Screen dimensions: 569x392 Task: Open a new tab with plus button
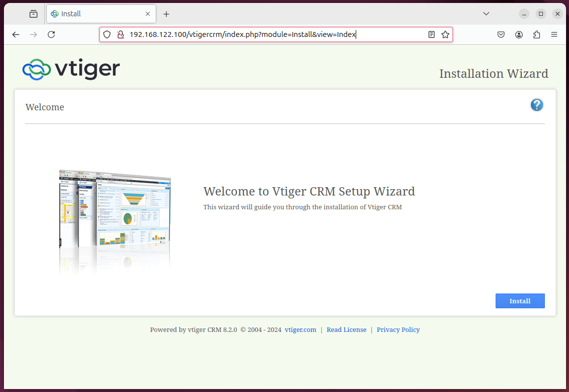tap(166, 14)
